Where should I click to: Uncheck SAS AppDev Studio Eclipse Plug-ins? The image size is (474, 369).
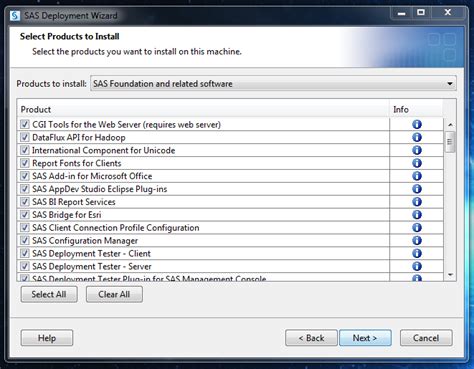[25, 189]
